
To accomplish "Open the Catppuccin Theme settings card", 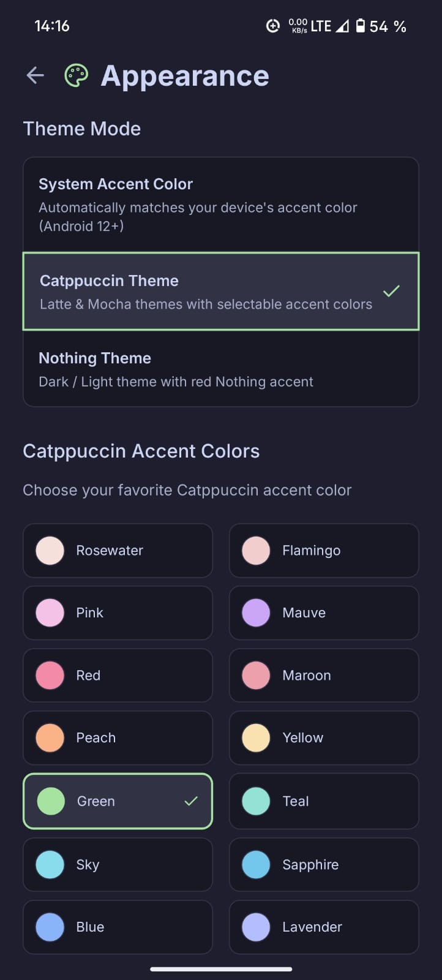I will tap(220, 292).
